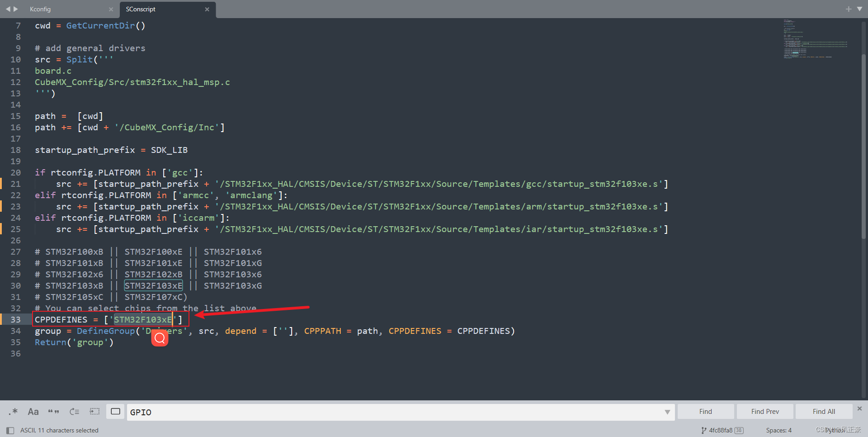
Task: Enable case sensitive search
Action: point(33,412)
